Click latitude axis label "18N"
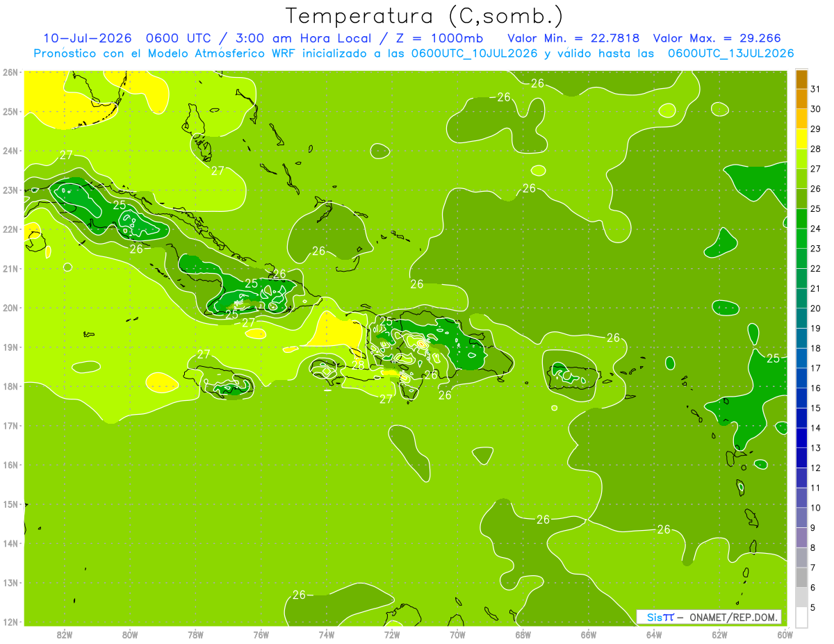 [10, 386]
